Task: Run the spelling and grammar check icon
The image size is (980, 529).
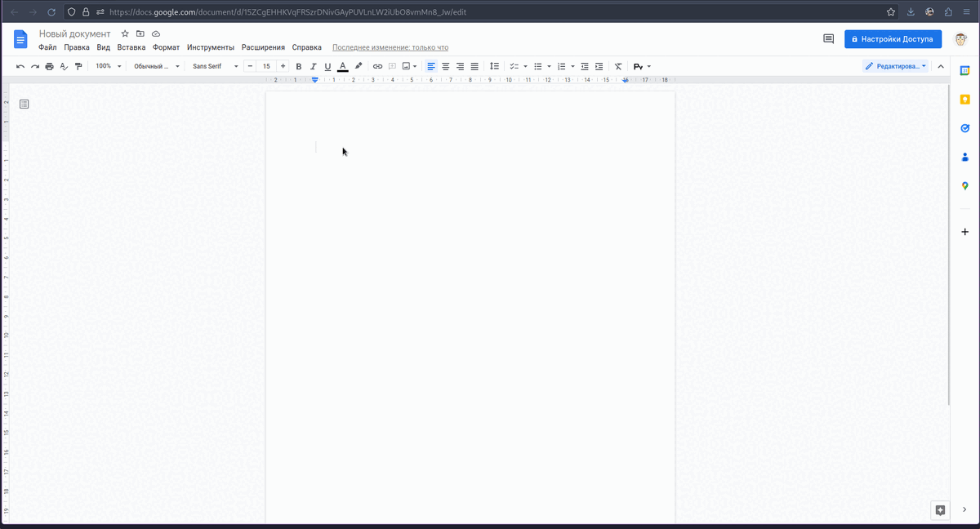Action: [x=65, y=66]
